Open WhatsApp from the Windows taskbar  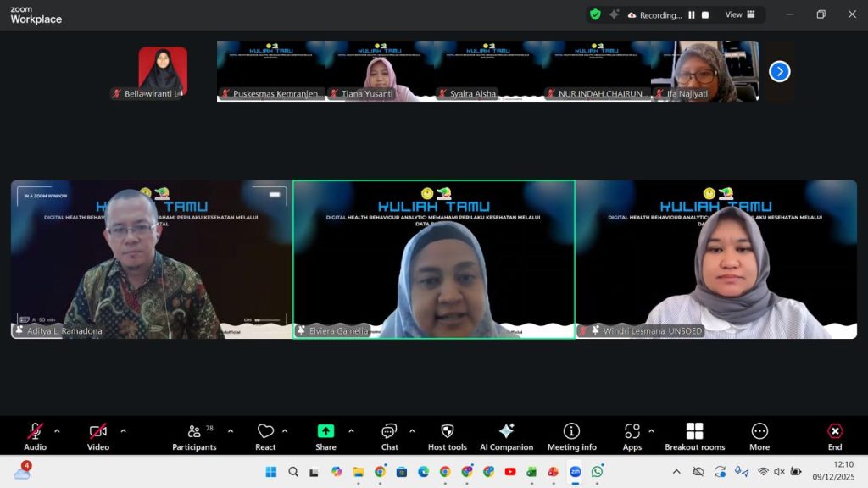[x=598, y=472]
